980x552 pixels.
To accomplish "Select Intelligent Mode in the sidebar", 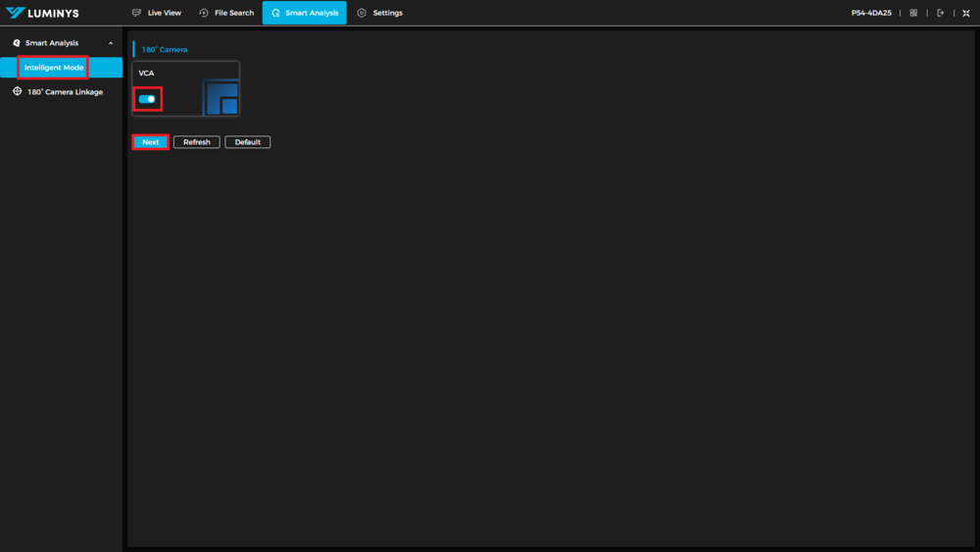I will point(54,68).
